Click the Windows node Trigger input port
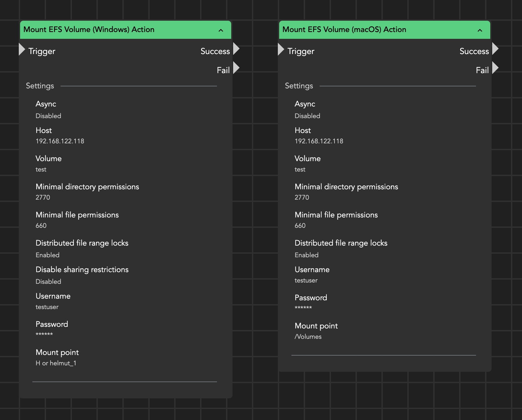Image resolution: width=522 pixels, height=420 pixels. pos(22,50)
